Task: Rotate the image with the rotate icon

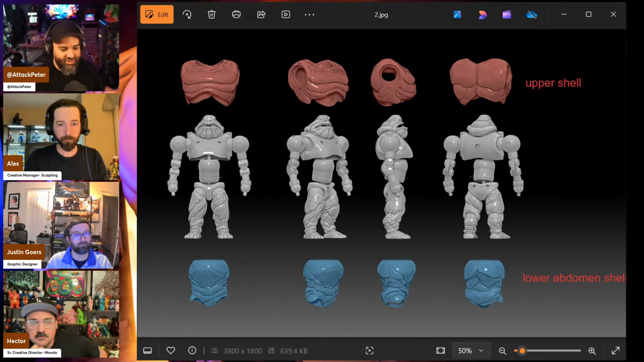Action: (187, 15)
